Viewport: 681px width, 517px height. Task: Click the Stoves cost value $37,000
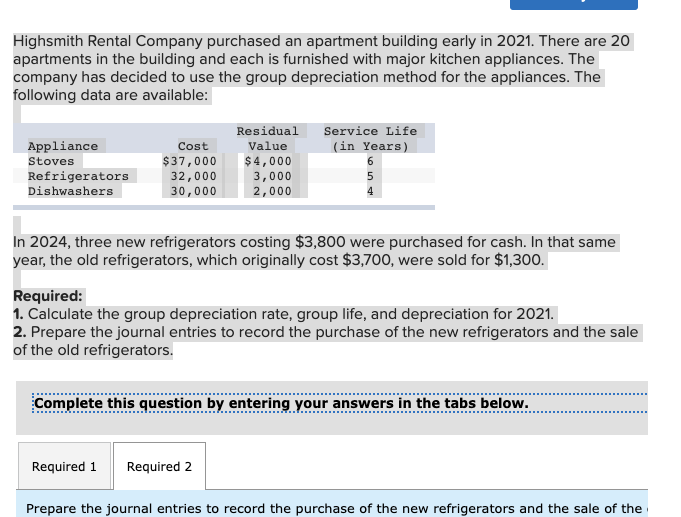click(189, 161)
